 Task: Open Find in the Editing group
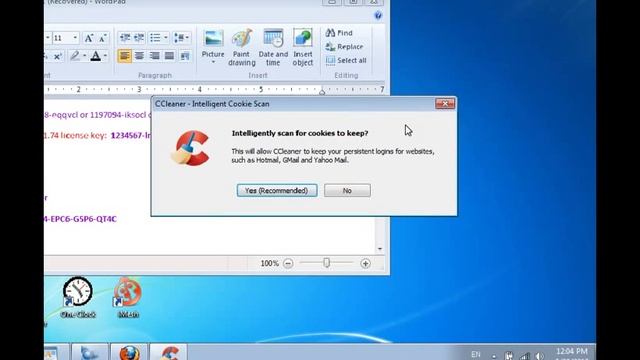[339, 33]
